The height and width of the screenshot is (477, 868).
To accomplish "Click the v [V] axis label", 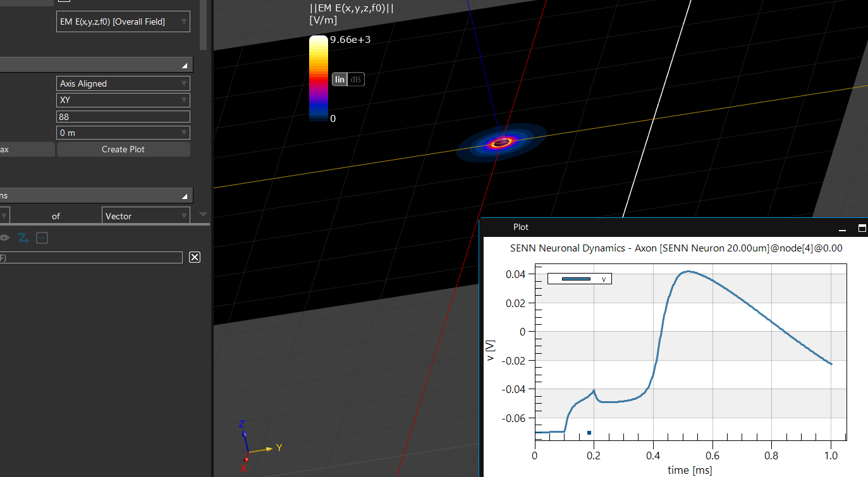I will (491, 349).
